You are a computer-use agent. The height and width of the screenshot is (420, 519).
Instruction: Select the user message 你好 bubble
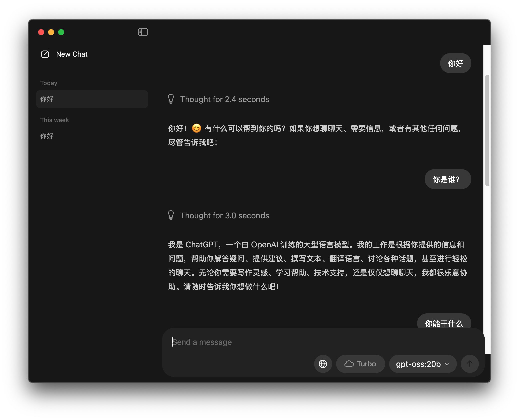point(455,63)
